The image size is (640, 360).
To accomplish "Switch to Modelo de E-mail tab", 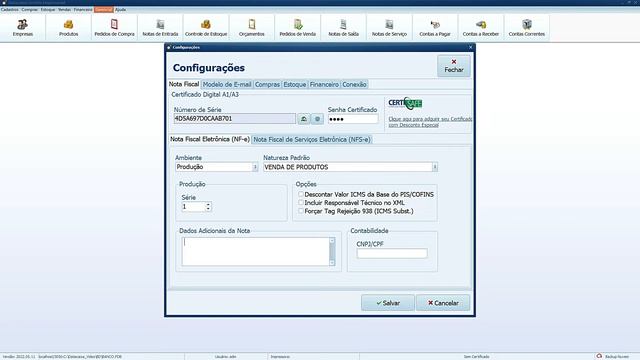I will click(x=227, y=84).
